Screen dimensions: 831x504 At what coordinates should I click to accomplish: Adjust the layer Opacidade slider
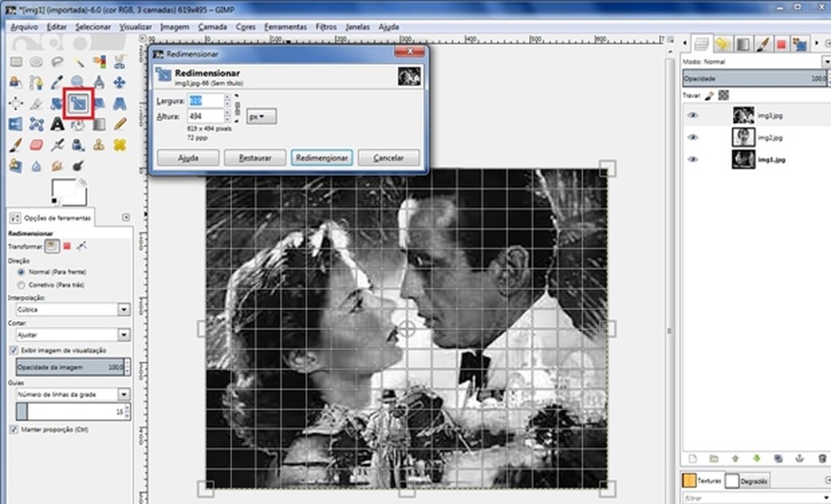755,79
